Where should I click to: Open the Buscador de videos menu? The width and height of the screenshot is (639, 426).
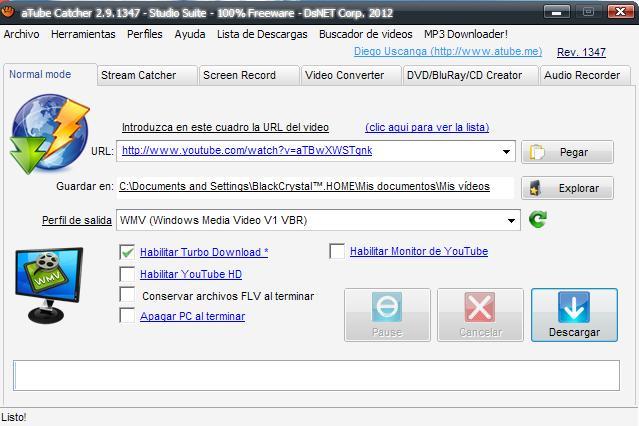[x=366, y=34]
